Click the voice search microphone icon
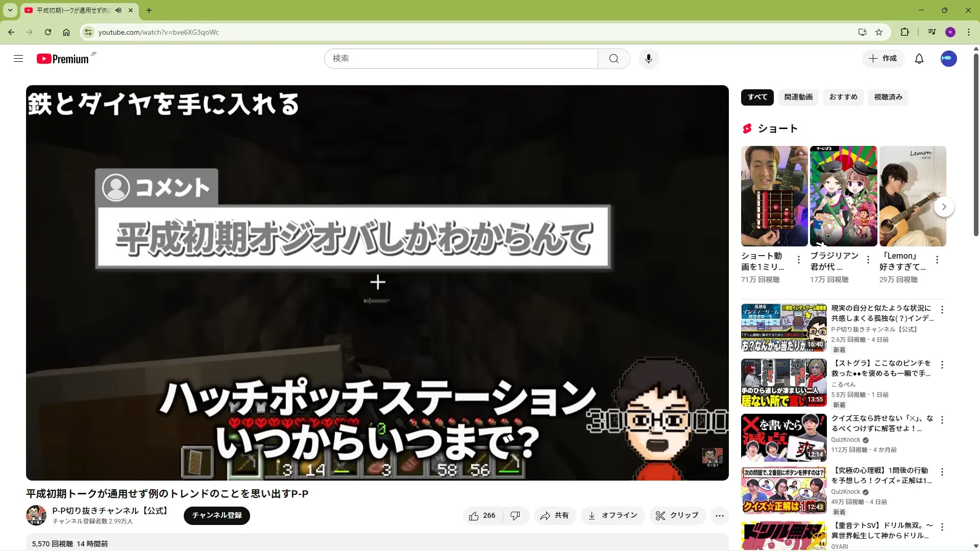The image size is (980, 551). tap(648, 59)
